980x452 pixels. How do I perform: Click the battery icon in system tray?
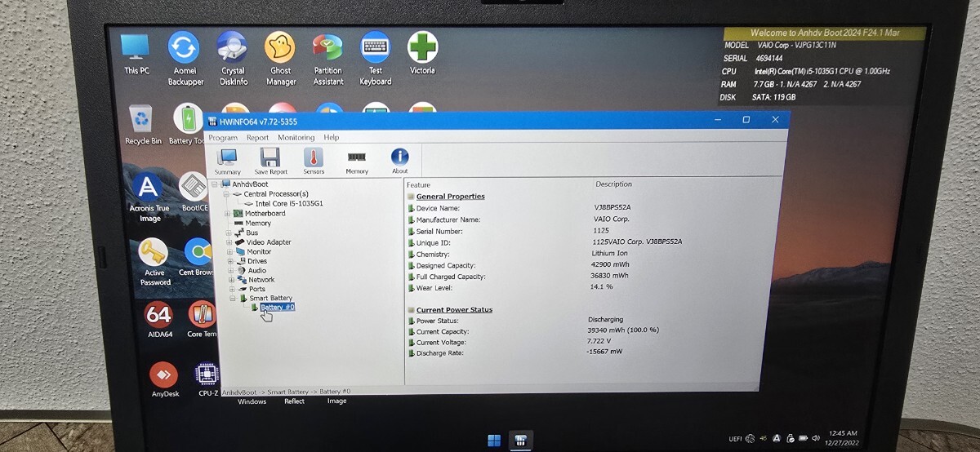[x=804, y=439]
